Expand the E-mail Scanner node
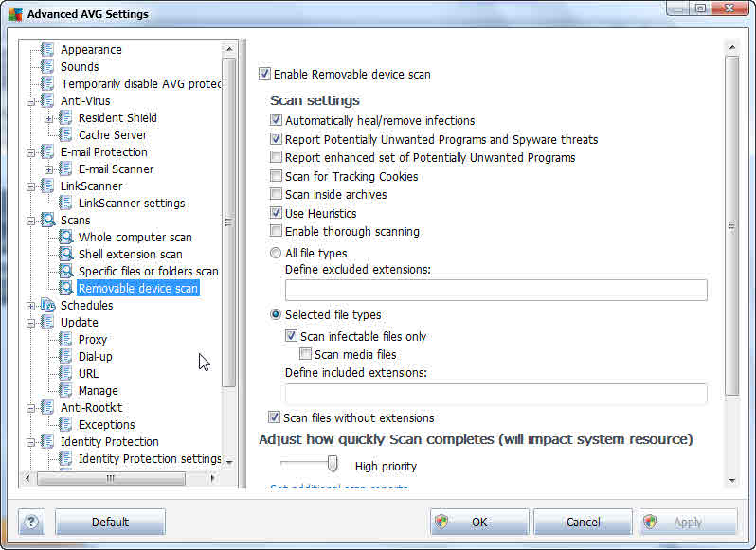756x550 pixels. (48, 169)
